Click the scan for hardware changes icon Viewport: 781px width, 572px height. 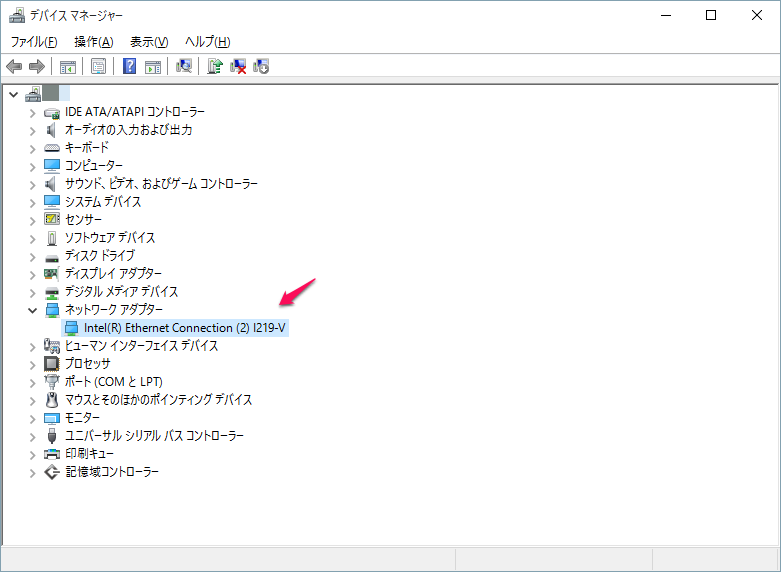pyautogui.click(x=184, y=67)
